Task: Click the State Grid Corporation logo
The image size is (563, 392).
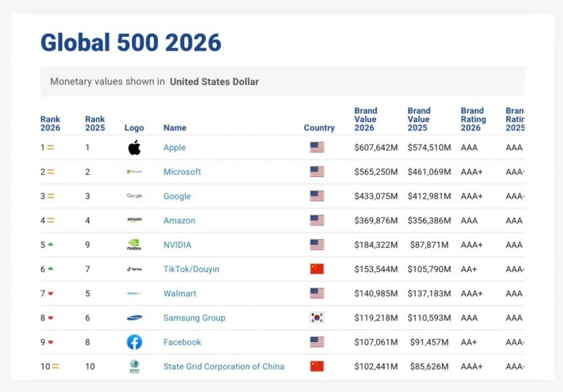Action: point(134,366)
